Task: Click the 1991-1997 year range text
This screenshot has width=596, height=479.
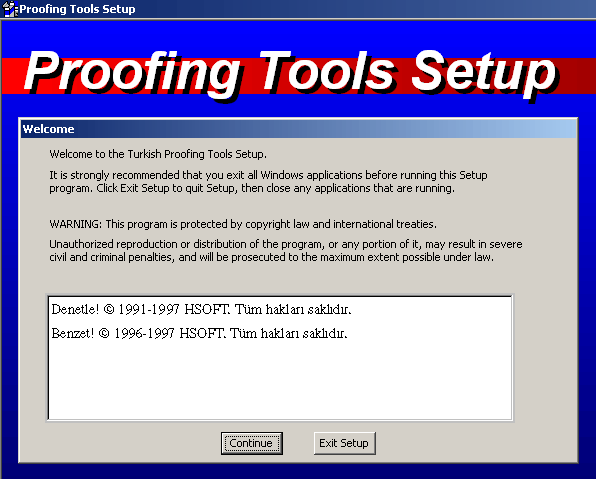Action: (x=149, y=309)
